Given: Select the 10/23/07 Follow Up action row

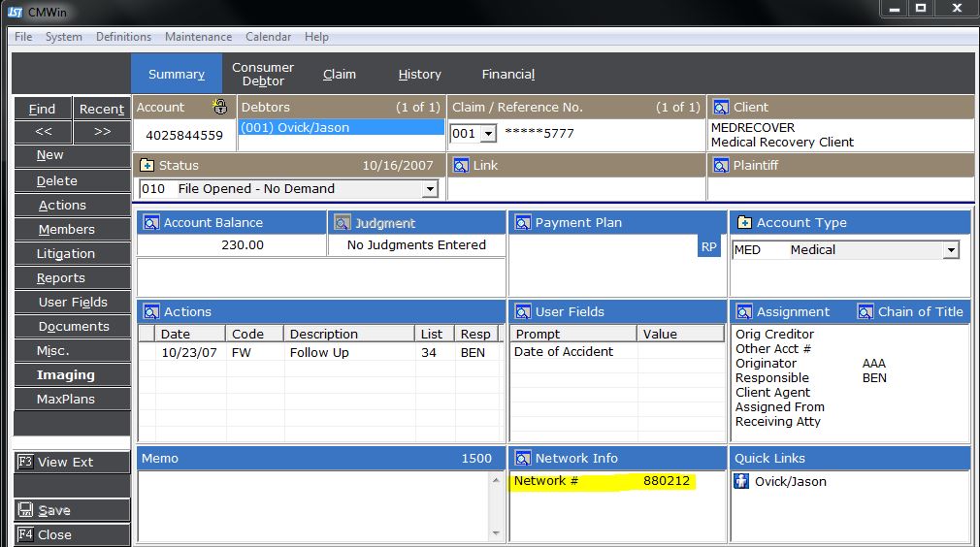Looking at the screenshot, I should tap(320, 352).
